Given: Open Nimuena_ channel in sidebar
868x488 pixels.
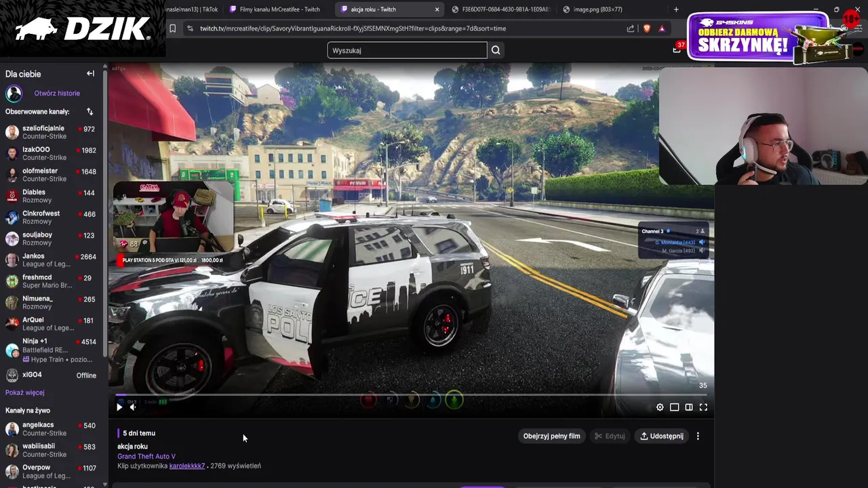Looking at the screenshot, I should point(52,302).
